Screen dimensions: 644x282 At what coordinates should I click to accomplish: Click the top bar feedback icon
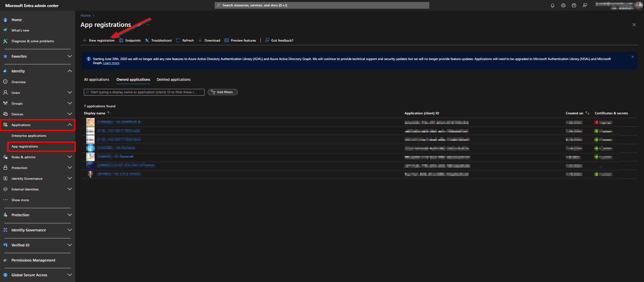pos(585,5)
